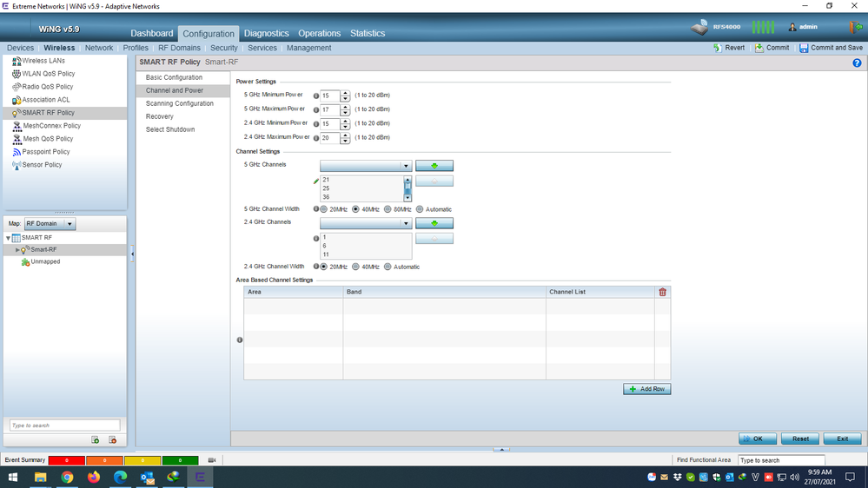868x488 pixels.
Task: Click info icon beside 2.4 GHz Maximum Power
Action: 316,138
